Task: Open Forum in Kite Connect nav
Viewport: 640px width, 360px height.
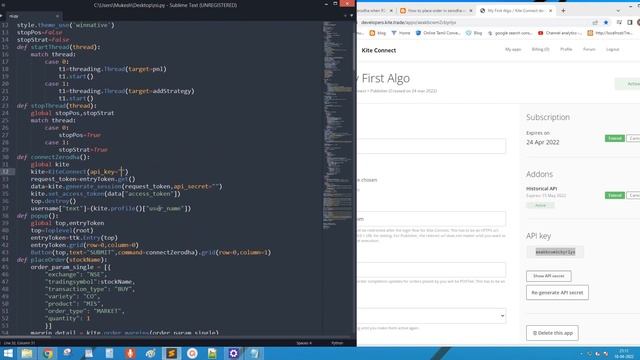Action: point(589,49)
